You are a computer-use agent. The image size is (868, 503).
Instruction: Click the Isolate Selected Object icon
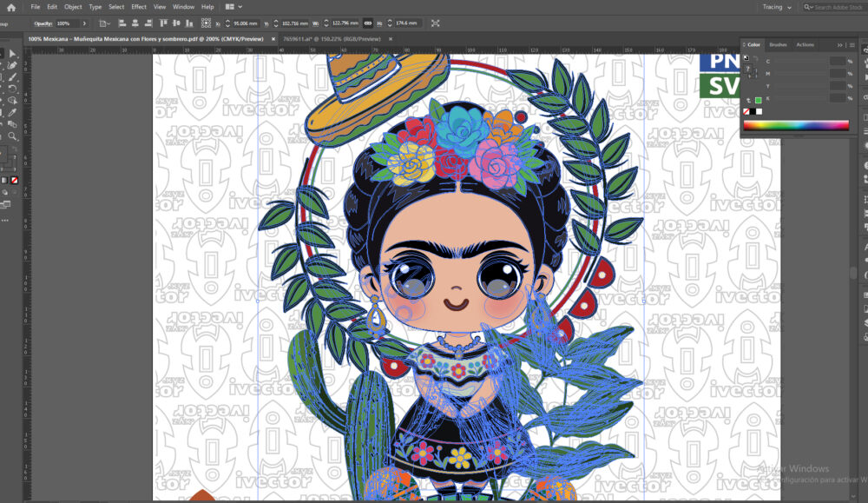tap(436, 23)
